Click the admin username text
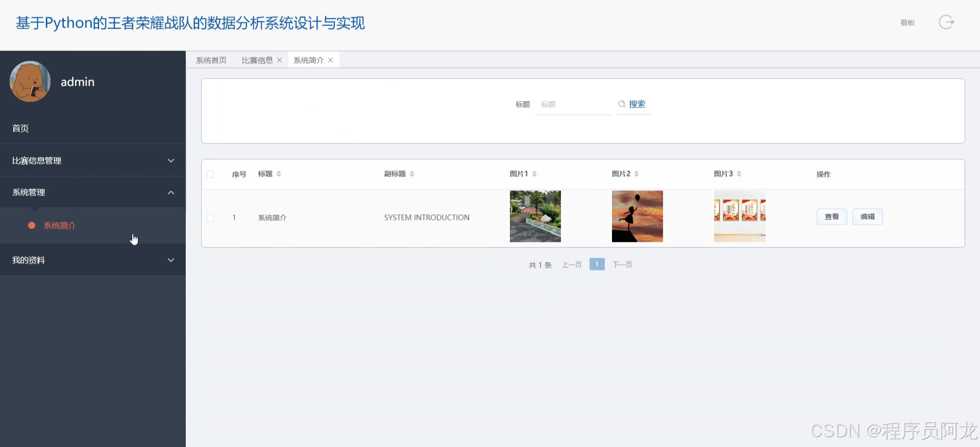Image resolution: width=980 pixels, height=447 pixels. click(78, 82)
